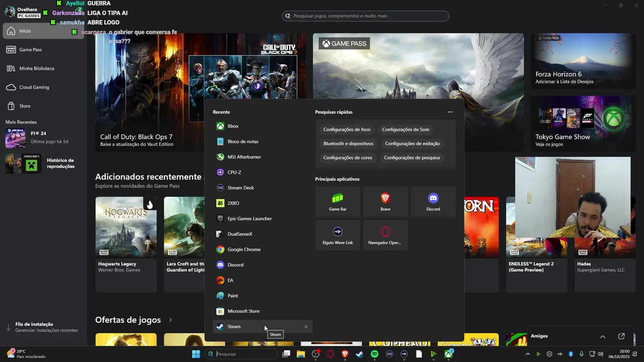
Task: Open Opera browser on taskbar
Action: coord(331,354)
